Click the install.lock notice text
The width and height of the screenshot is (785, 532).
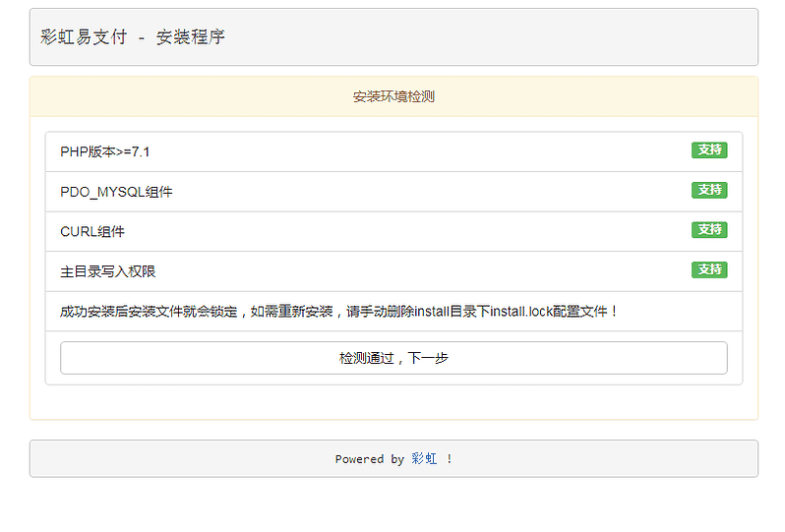pyautogui.click(x=338, y=312)
